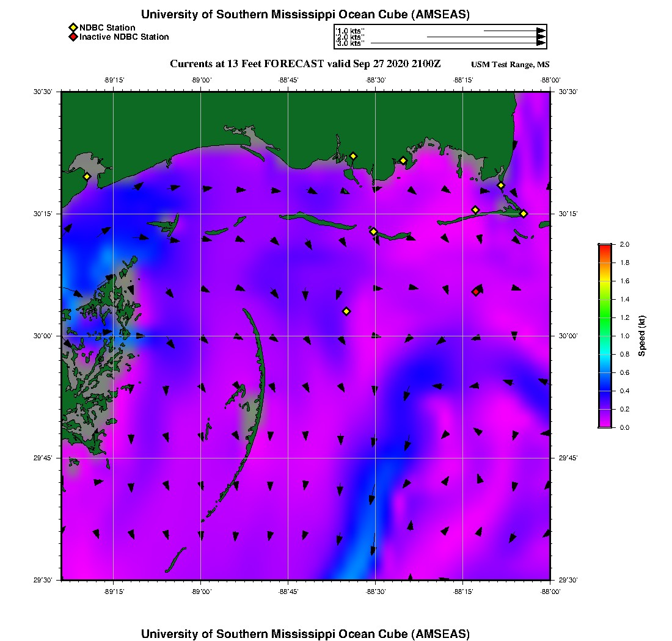Click yellow station marker just below 88°30' island

pyautogui.click(x=373, y=231)
